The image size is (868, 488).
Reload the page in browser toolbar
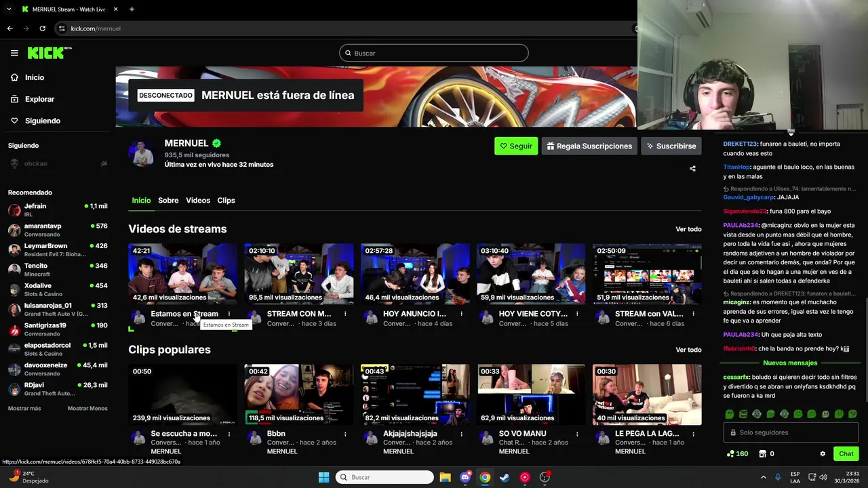(x=42, y=28)
